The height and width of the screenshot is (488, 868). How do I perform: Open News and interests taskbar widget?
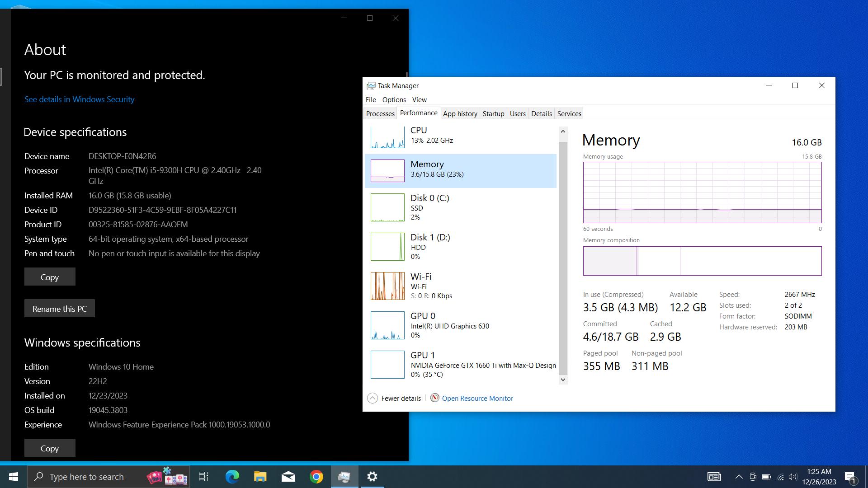point(714,477)
